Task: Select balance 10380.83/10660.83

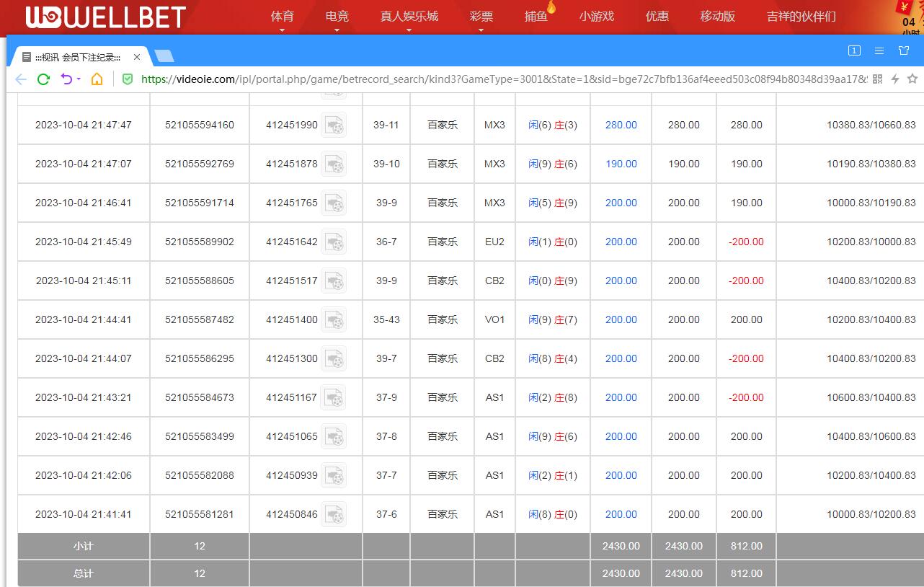Action: 871,125
